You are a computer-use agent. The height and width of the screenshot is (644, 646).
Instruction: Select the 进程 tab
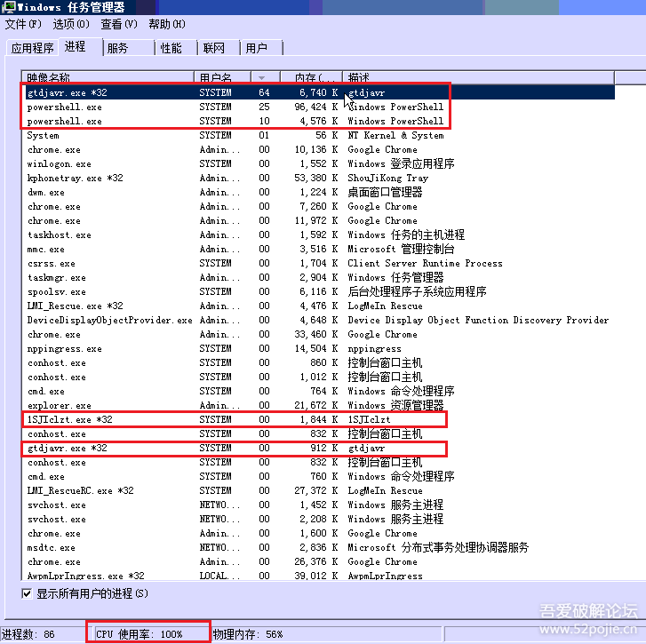click(80, 46)
